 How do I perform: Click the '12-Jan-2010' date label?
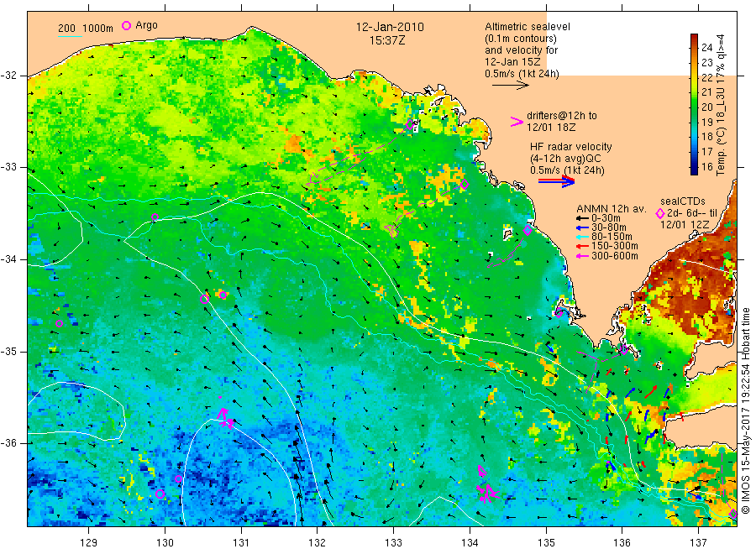coord(390,27)
